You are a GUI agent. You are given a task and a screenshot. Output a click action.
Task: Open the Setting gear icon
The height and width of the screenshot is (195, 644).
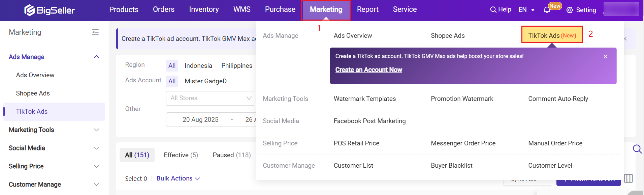[570, 10]
